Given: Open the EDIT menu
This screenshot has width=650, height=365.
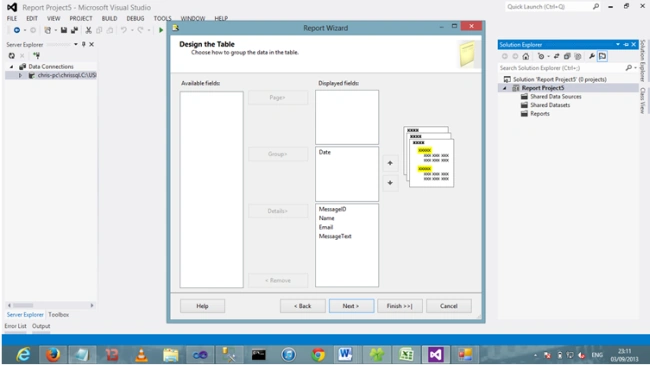Looking at the screenshot, I should pyautogui.click(x=32, y=19).
